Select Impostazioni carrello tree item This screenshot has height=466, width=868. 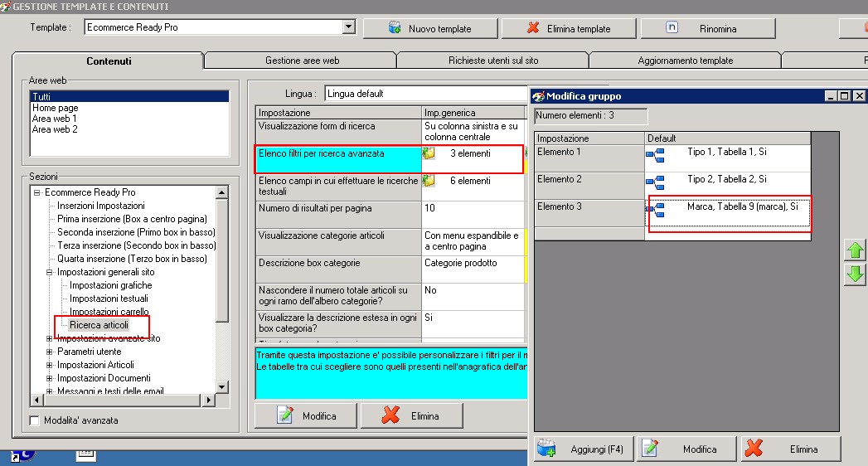click(109, 312)
